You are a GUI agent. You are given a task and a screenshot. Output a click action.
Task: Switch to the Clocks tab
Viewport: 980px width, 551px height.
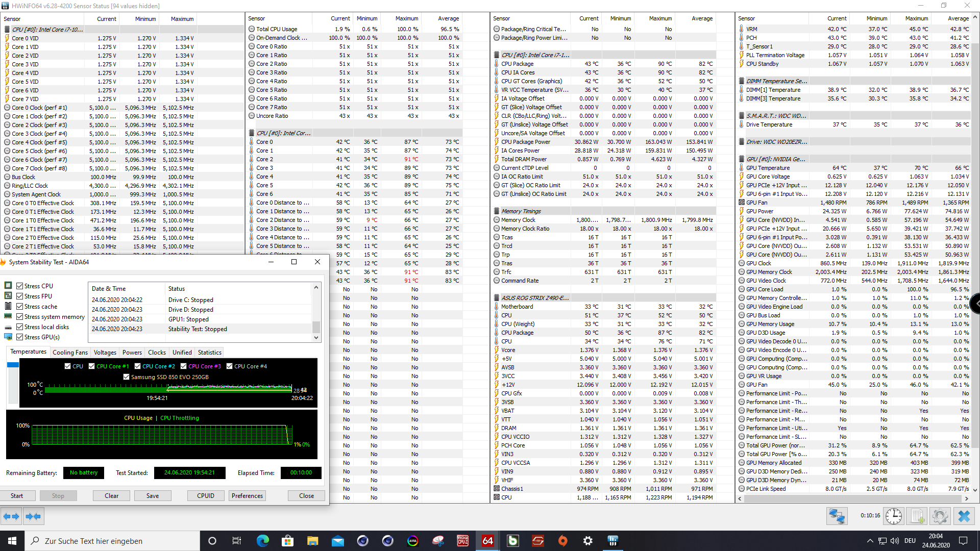tap(157, 353)
